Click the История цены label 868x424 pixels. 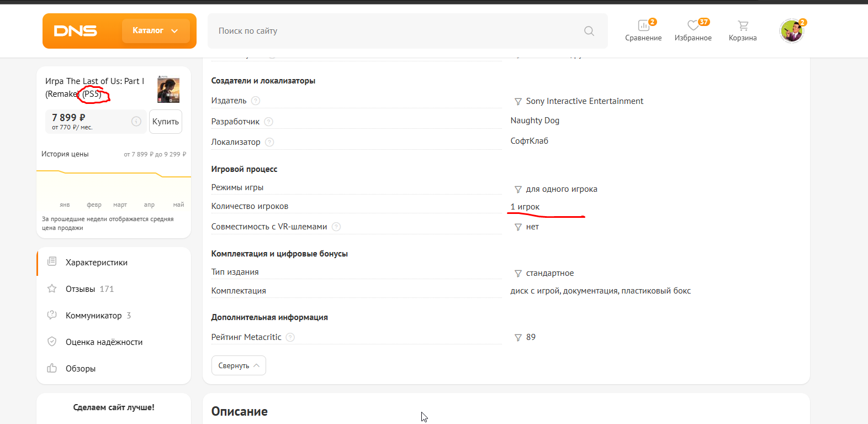65,154
